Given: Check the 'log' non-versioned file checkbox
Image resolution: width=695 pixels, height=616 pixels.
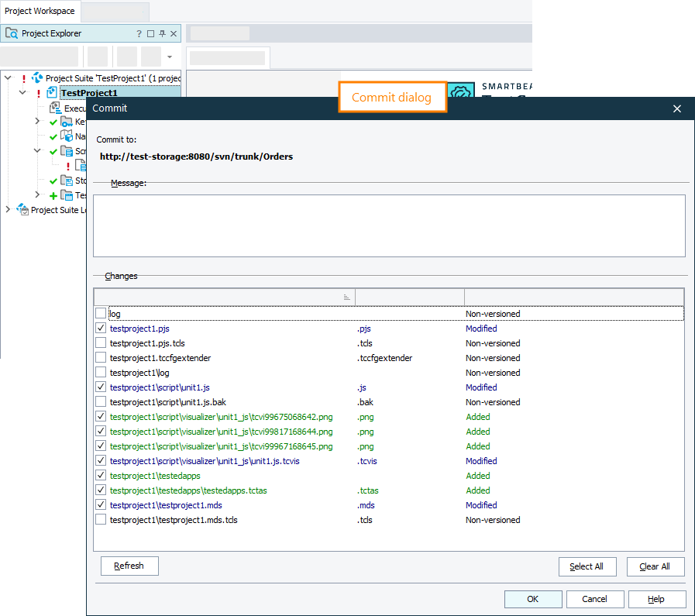Looking at the screenshot, I should [x=101, y=314].
